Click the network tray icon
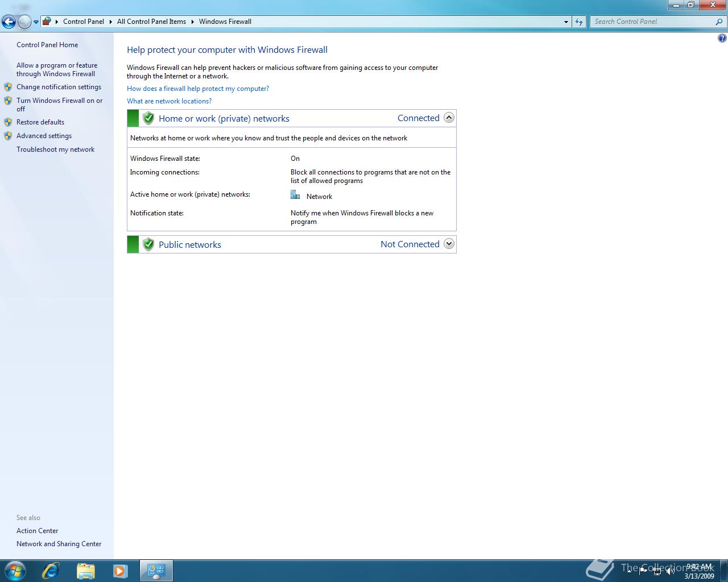Viewport: 728px width, 582px height. click(x=657, y=571)
